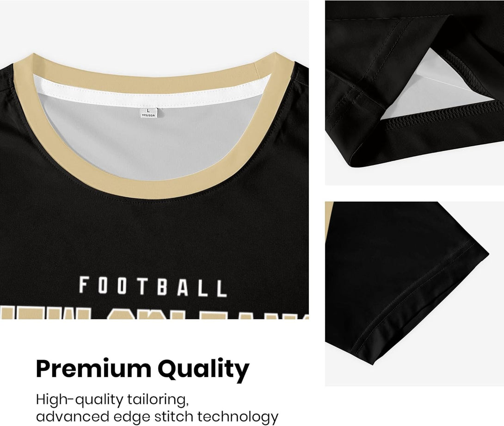The image size is (504, 426).
Task: Click the cropped gold team lettering
Action: (154, 311)
